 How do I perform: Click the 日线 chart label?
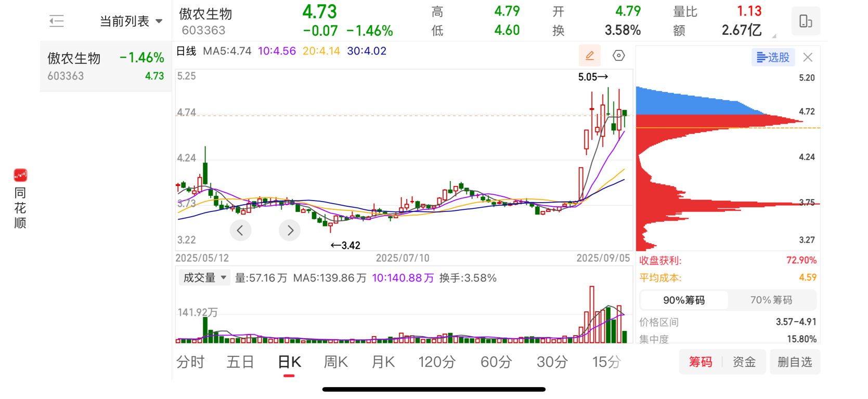point(186,51)
